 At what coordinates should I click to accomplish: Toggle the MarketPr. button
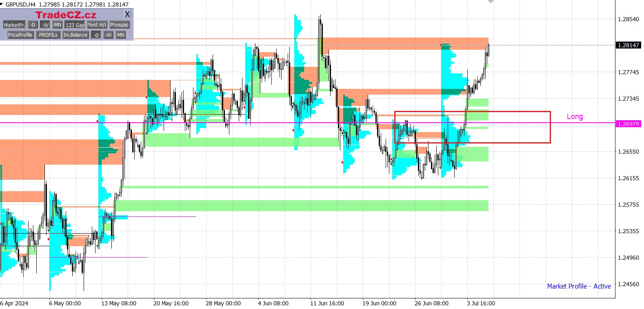14,25
